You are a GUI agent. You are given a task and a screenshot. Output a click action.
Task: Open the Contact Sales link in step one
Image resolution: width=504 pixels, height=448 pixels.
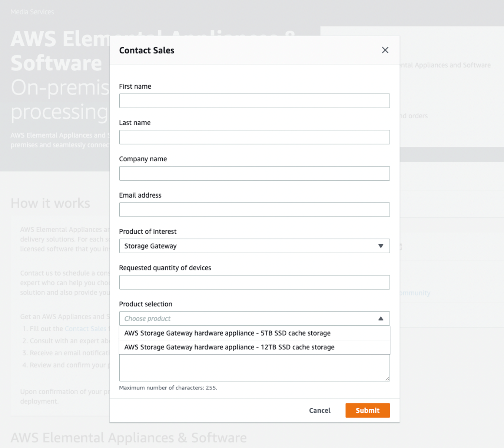86,329
